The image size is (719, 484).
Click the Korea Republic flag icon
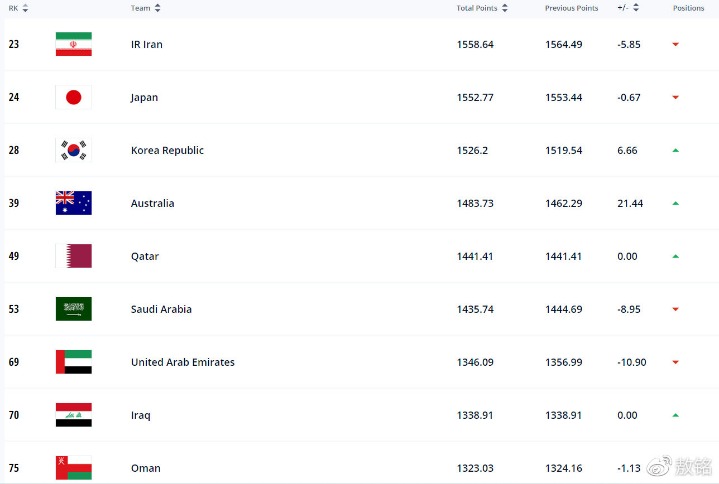(73, 150)
